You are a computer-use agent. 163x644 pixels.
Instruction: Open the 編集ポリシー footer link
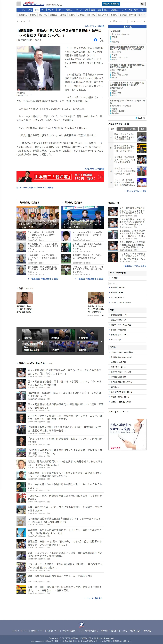(x=37, y=631)
